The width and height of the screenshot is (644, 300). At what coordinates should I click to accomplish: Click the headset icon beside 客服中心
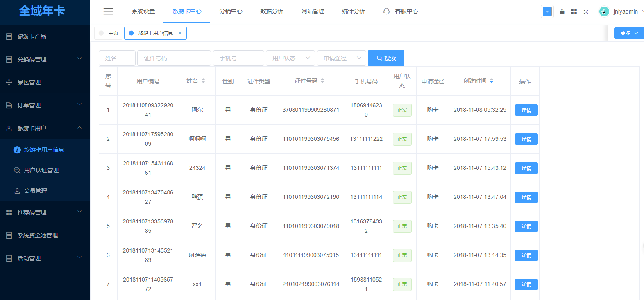(x=386, y=11)
